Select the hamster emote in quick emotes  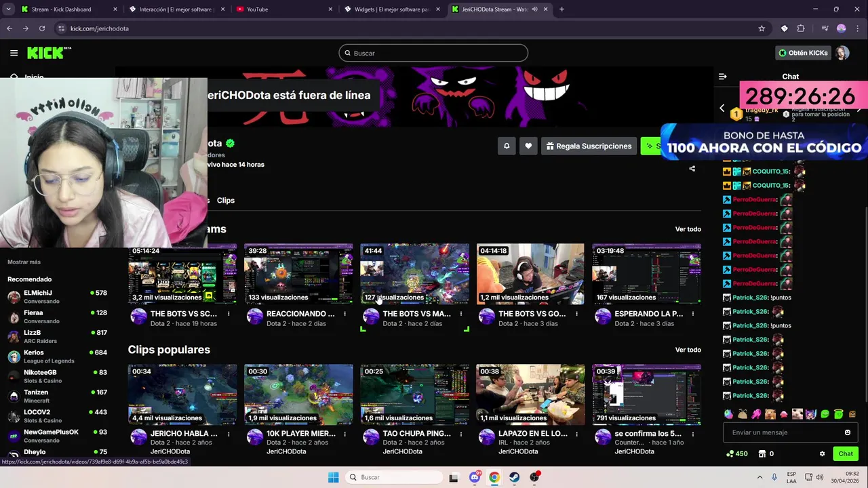pyautogui.click(x=770, y=414)
